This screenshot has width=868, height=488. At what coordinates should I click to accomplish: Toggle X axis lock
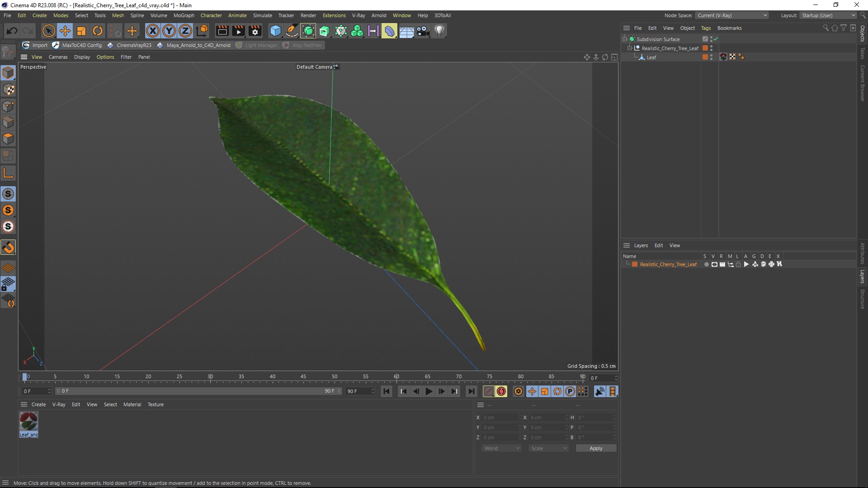153,31
